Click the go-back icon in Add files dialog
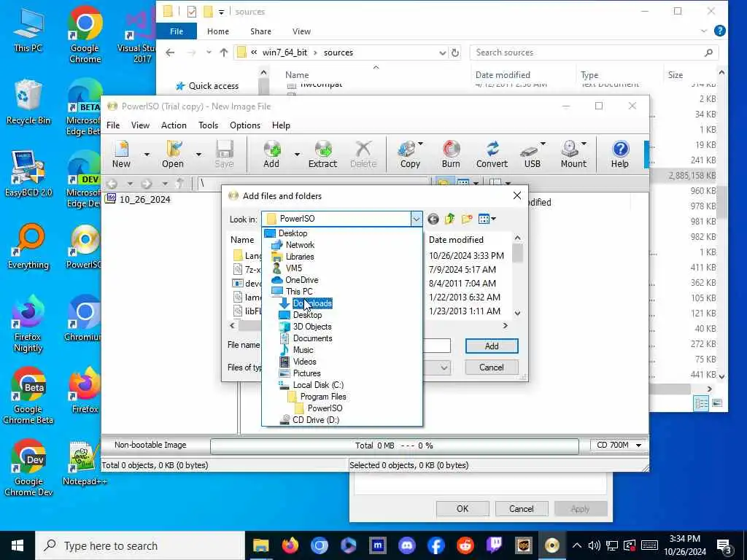747x560 pixels. [x=433, y=219]
